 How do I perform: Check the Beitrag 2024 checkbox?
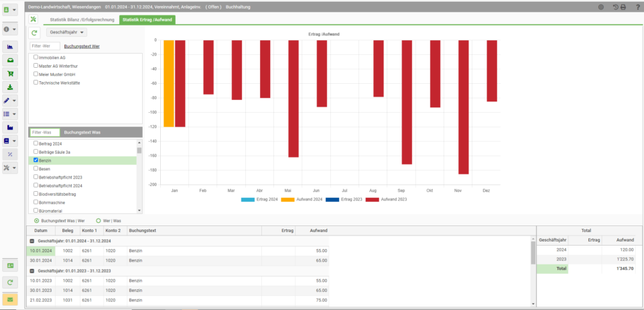(36, 143)
